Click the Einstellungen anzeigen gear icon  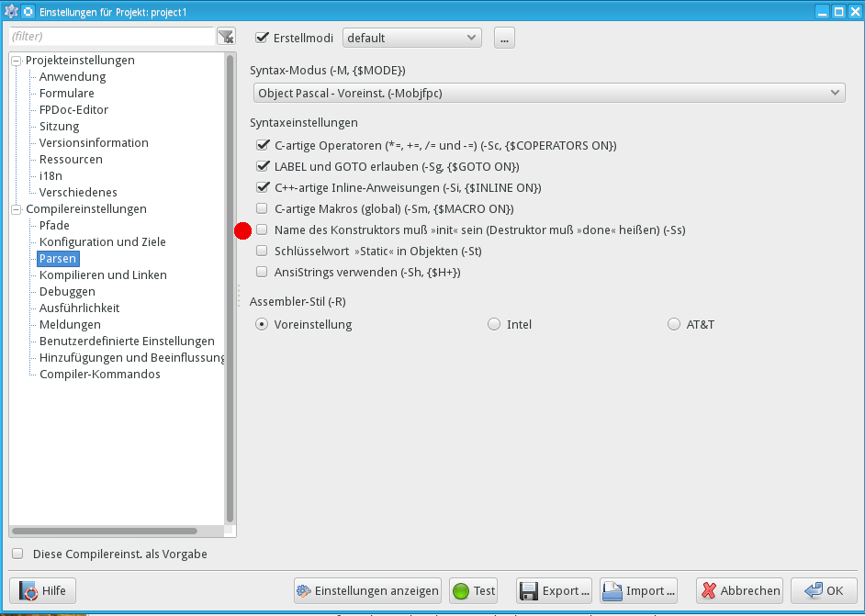[x=304, y=591]
